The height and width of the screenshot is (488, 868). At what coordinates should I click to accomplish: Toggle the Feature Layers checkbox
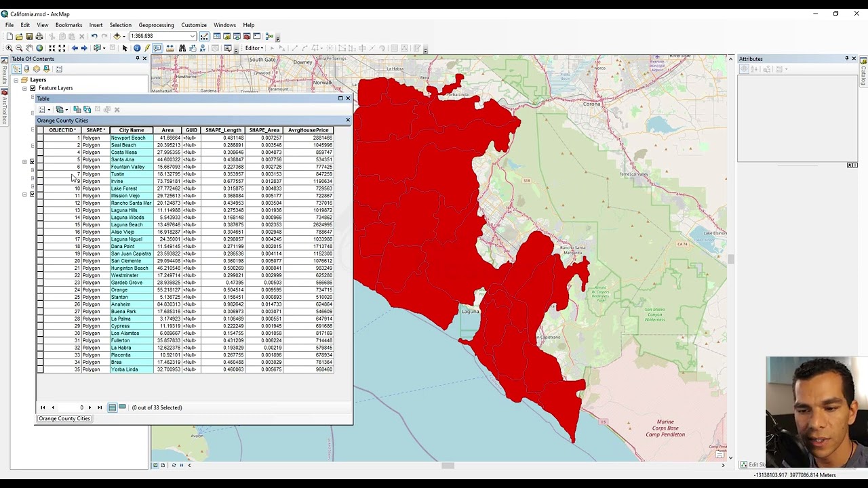[x=33, y=88]
